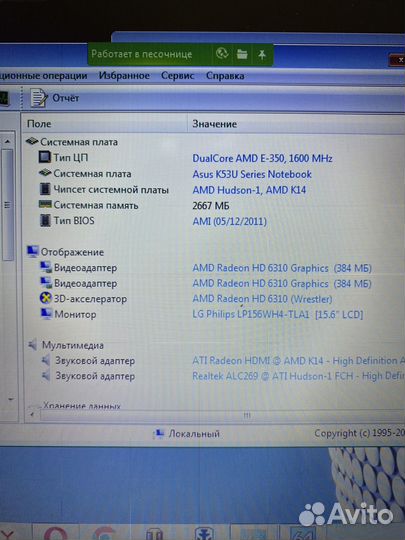
Task: Open the Realtek ALC269 sound adapter link
Action: point(298,376)
